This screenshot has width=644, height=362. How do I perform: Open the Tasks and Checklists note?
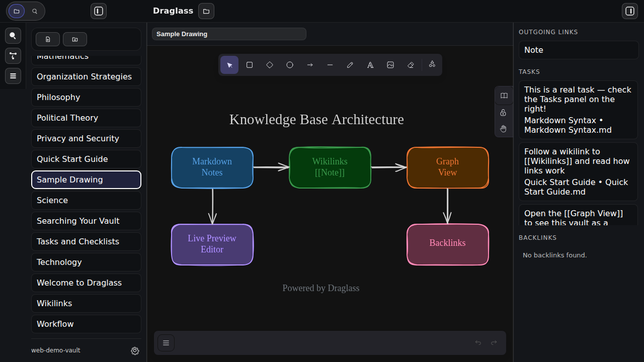click(x=86, y=242)
